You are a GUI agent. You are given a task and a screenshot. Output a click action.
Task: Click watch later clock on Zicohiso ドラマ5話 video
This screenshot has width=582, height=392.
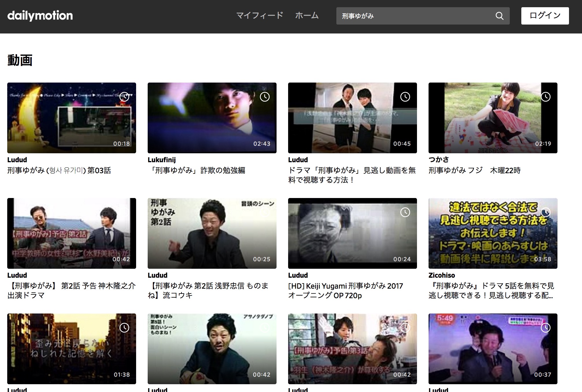click(x=546, y=212)
